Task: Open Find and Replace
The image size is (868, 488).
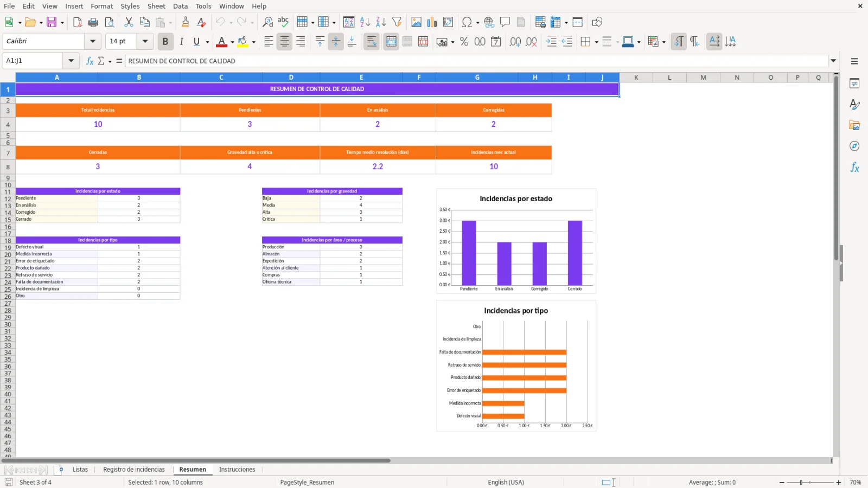Action: [x=267, y=22]
